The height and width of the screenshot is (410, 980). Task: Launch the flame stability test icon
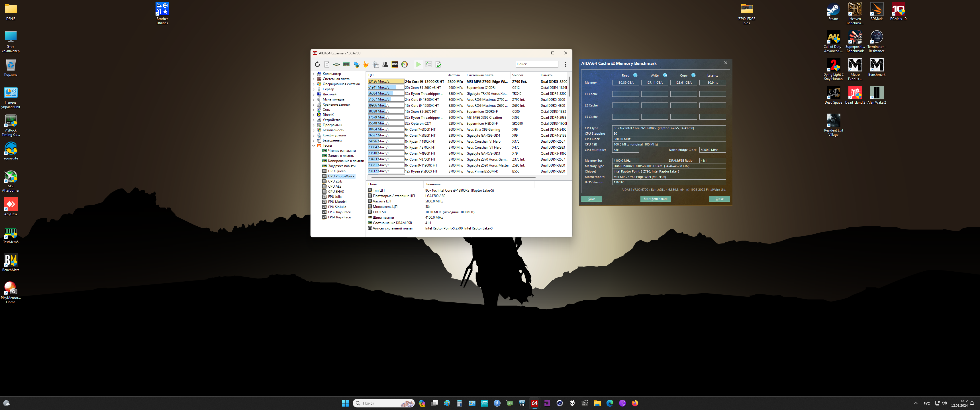[366, 64]
